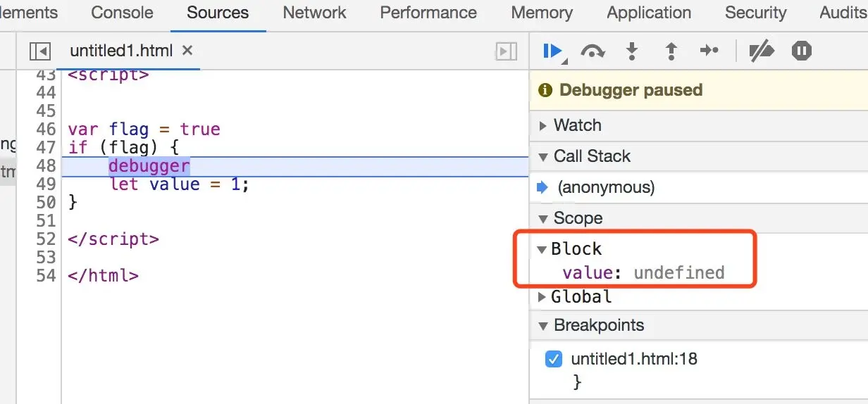Resume script execution in debugger
868x404 pixels.
[552, 51]
